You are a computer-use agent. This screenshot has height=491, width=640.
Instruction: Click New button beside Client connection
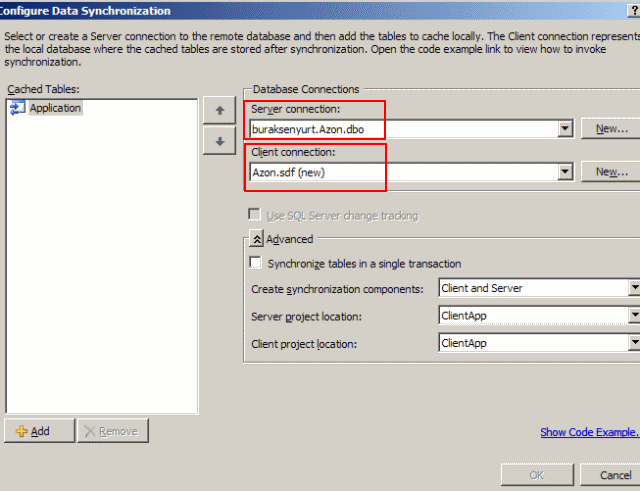point(612,172)
